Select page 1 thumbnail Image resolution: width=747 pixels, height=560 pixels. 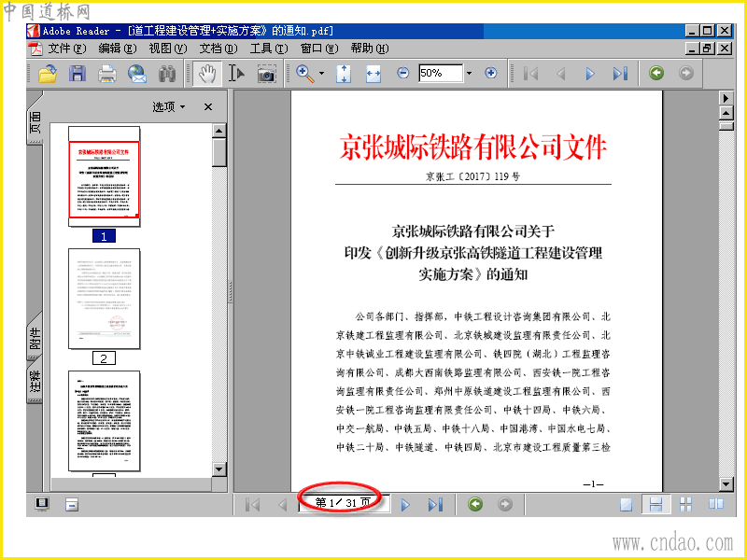(104, 176)
